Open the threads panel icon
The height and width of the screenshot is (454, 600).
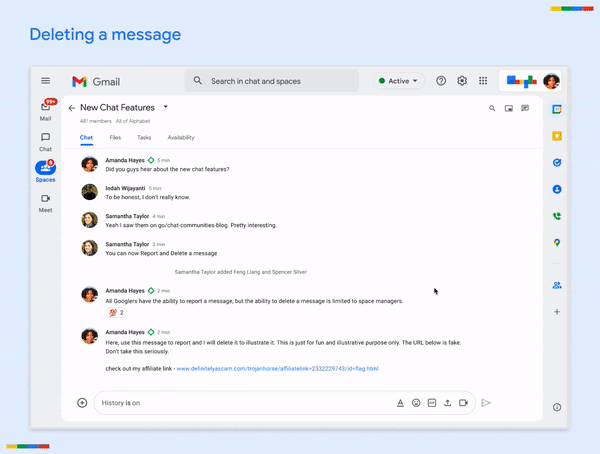click(x=525, y=108)
